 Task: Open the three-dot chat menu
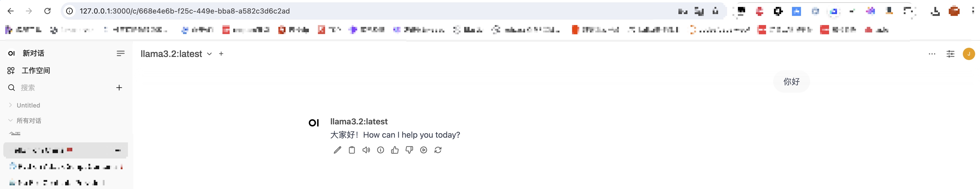(932, 54)
